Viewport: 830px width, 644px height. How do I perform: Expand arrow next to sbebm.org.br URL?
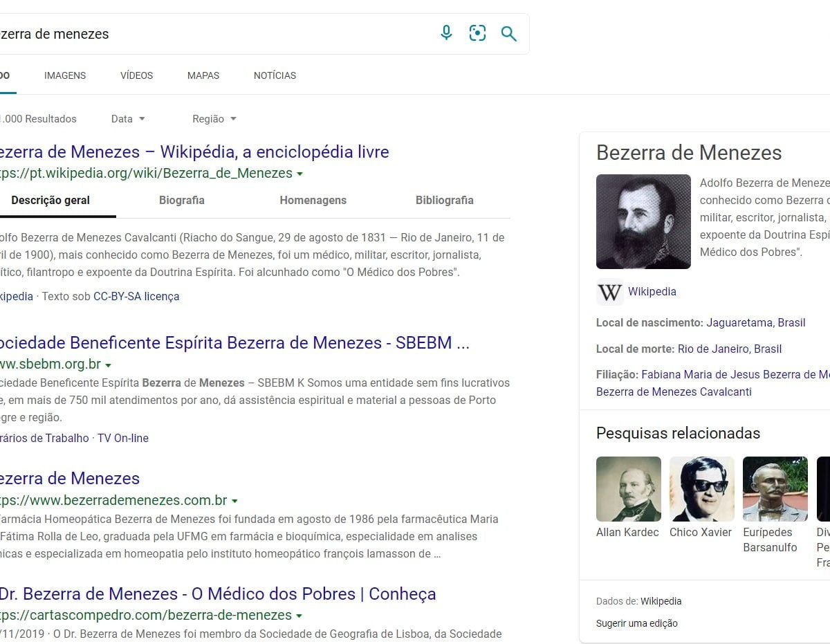tap(108, 365)
